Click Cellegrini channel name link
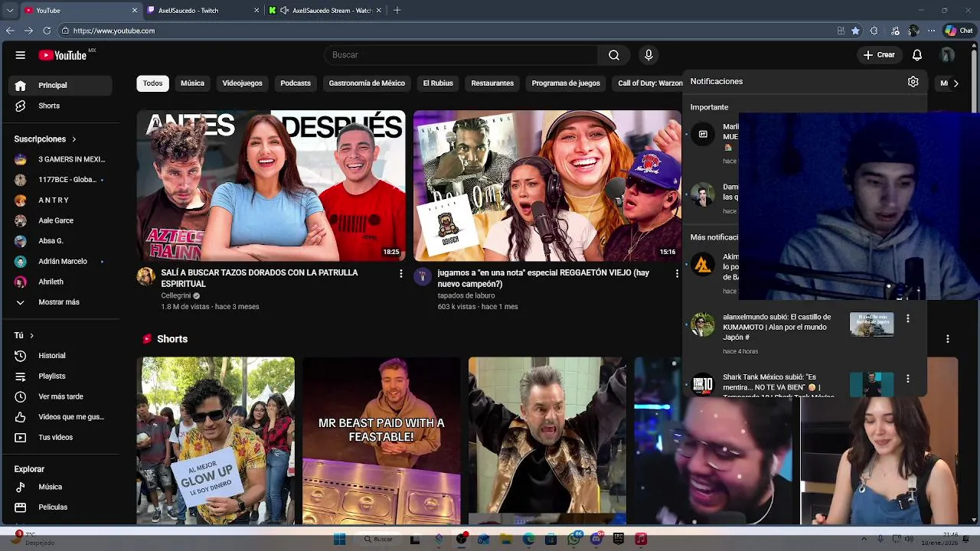980x551 pixels. click(x=176, y=295)
